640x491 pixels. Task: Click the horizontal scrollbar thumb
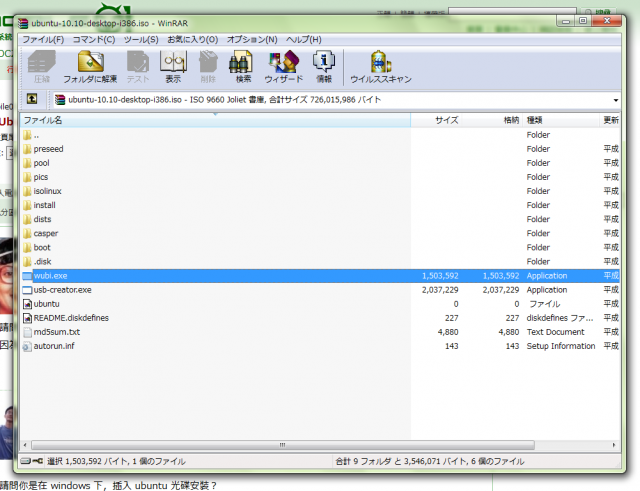click(282, 445)
